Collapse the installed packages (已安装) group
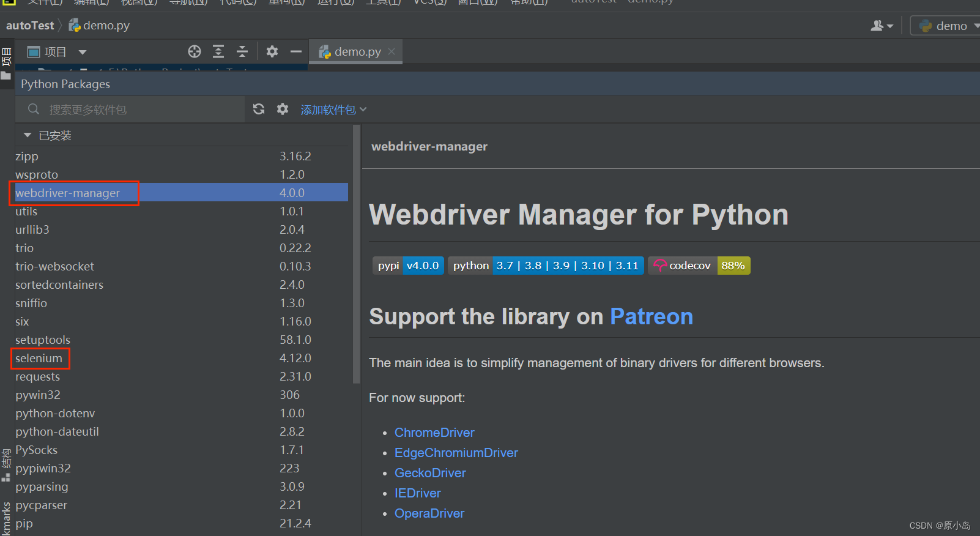980x536 pixels. tap(27, 135)
